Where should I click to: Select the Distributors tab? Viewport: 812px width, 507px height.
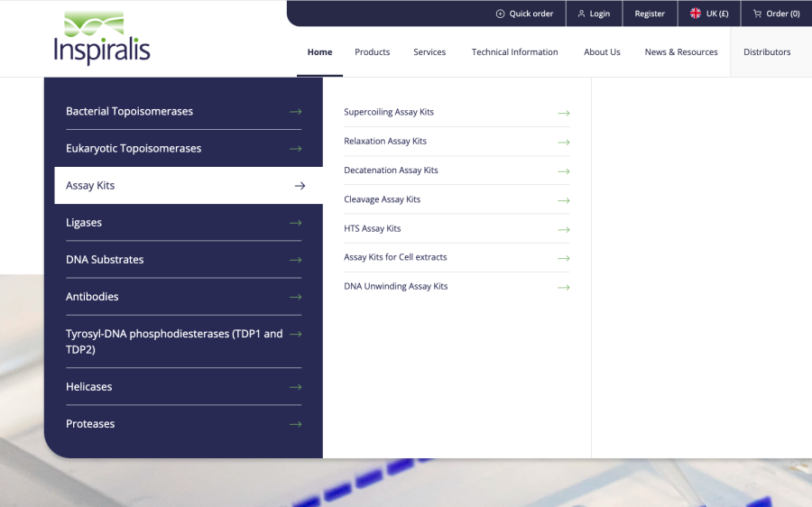coord(767,52)
